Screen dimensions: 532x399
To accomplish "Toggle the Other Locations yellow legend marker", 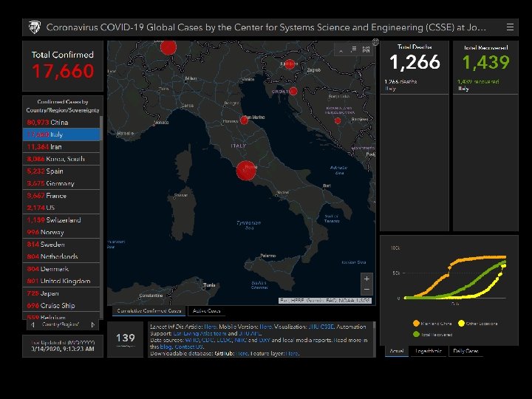I will [x=461, y=324].
